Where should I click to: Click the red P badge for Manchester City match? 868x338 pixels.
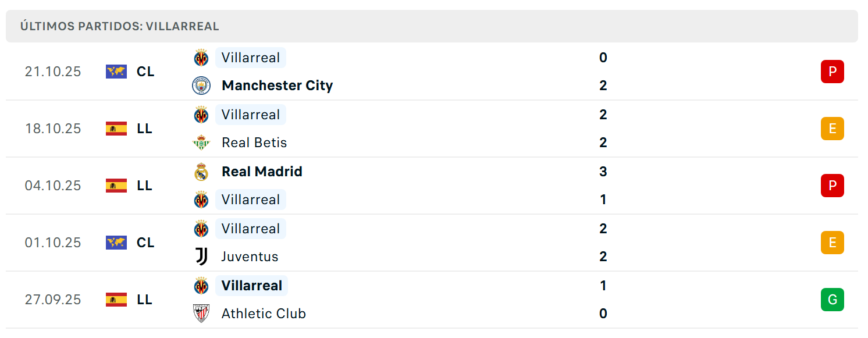[833, 72]
